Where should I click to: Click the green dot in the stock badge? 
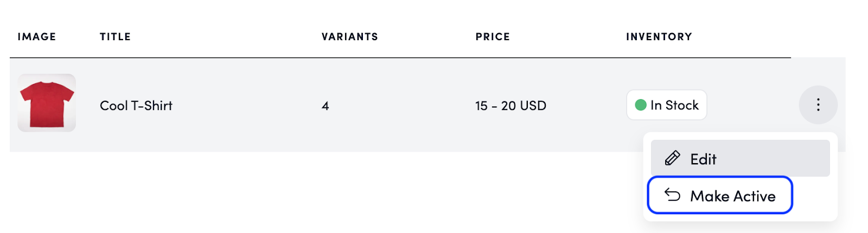pyautogui.click(x=640, y=105)
